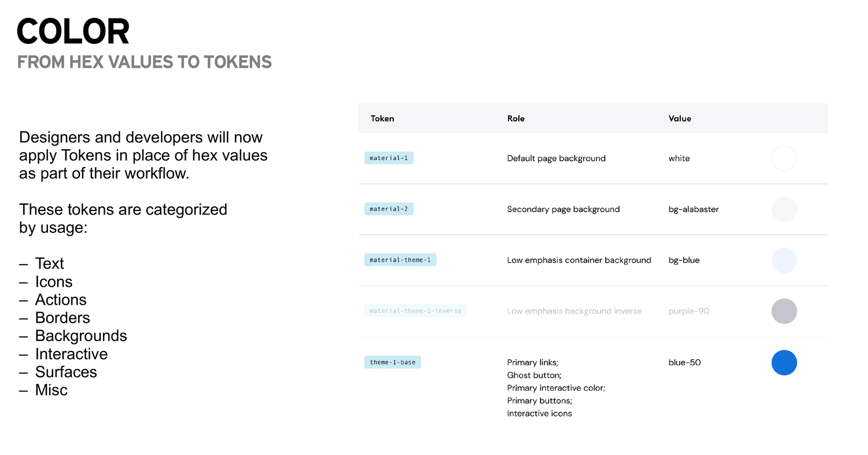Click 'Low emphasis container background' text
This screenshot has height=455, width=868.
(579, 260)
